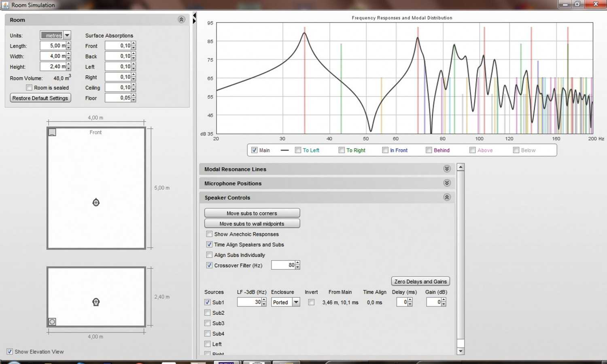Enable the Sub3 source

208,323
